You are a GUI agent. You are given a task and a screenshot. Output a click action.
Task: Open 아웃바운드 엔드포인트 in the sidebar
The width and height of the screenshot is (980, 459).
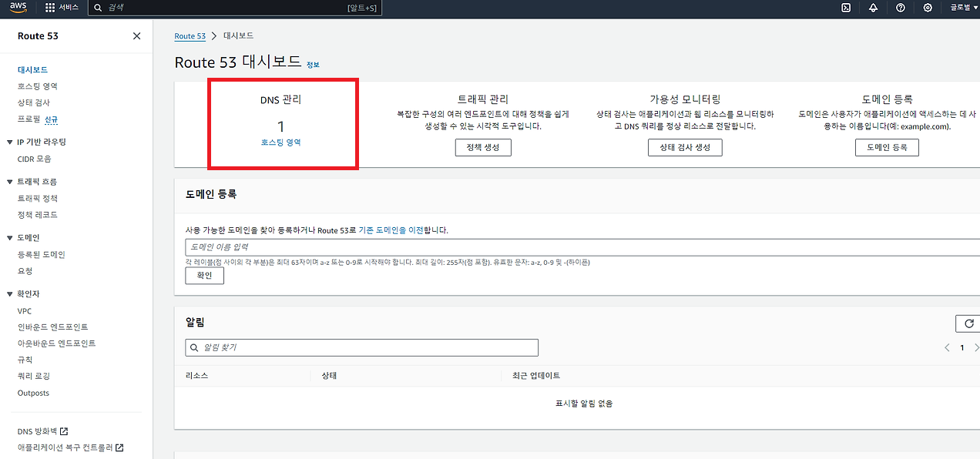tap(57, 343)
